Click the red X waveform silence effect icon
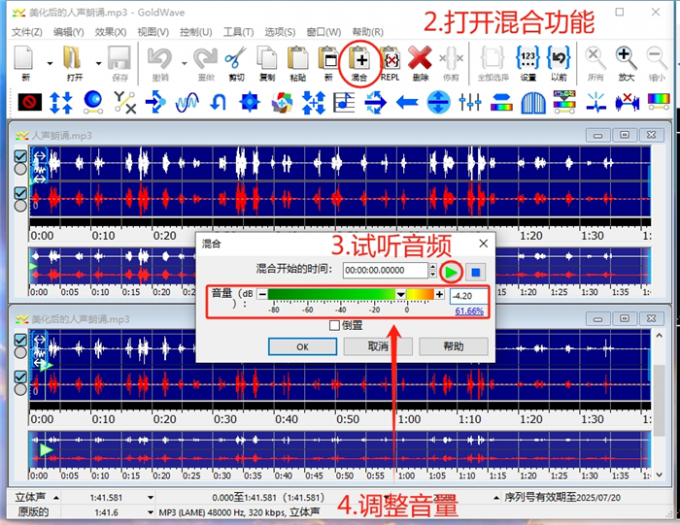680x525 pixels. tap(627, 103)
